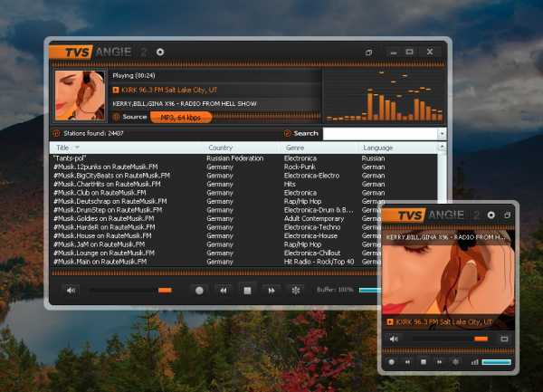Sort stations by Title column

pos(126,148)
